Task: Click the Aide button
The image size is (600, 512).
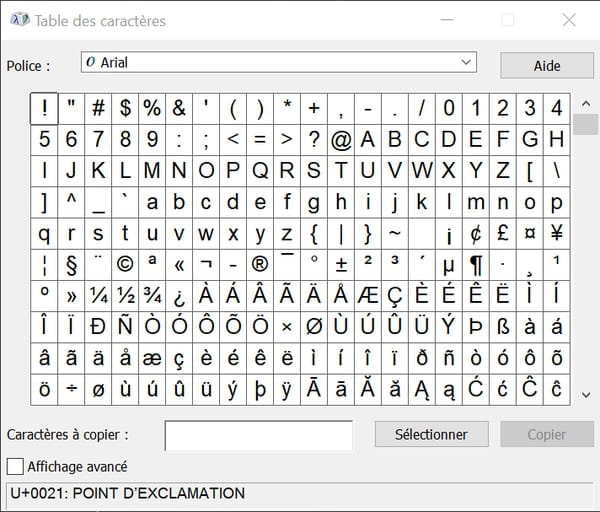Action: (547, 65)
